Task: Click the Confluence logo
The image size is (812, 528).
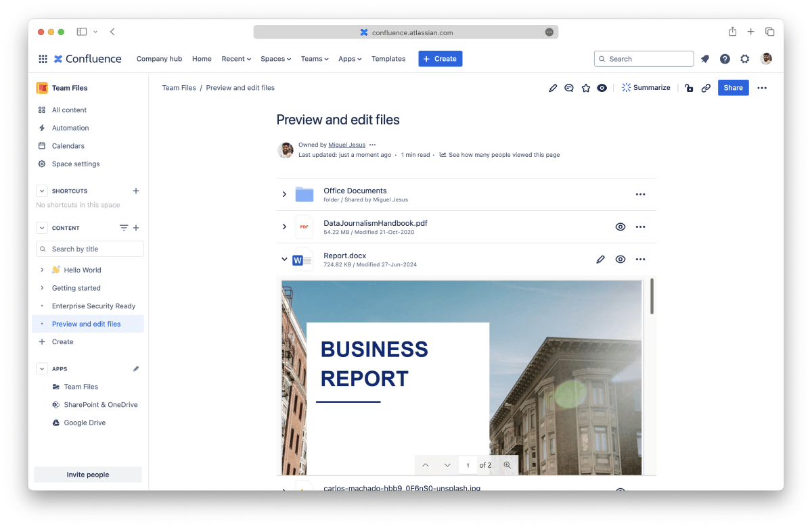Action: [x=88, y=59]
